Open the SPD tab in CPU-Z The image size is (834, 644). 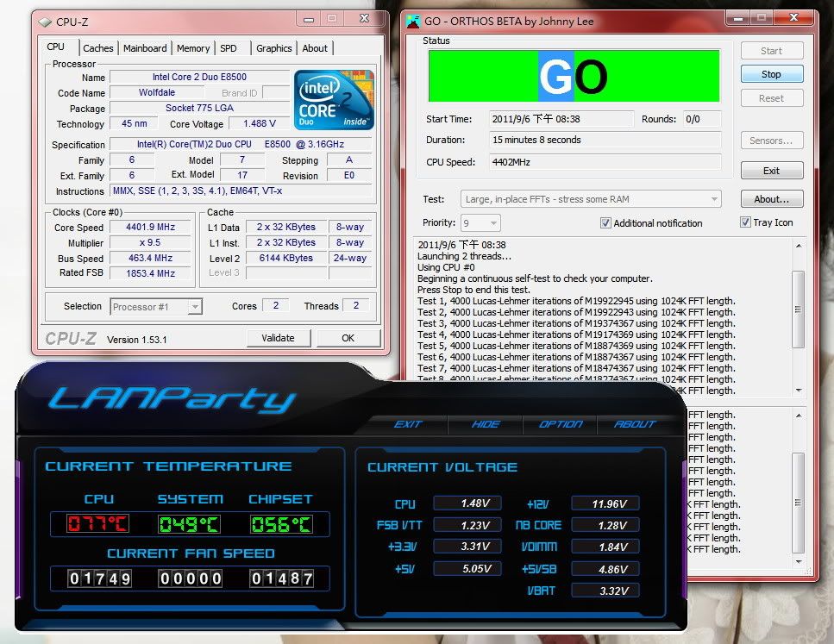tap(229, 48)
